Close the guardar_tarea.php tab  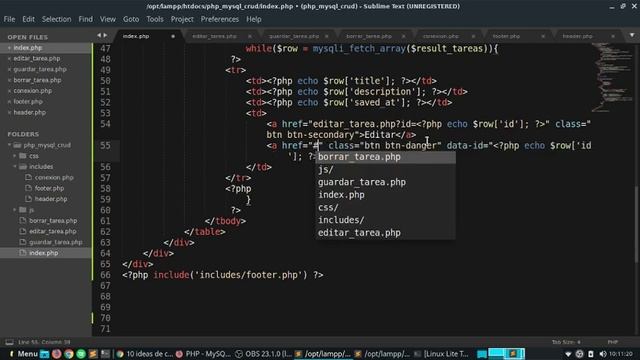[327, 36]
